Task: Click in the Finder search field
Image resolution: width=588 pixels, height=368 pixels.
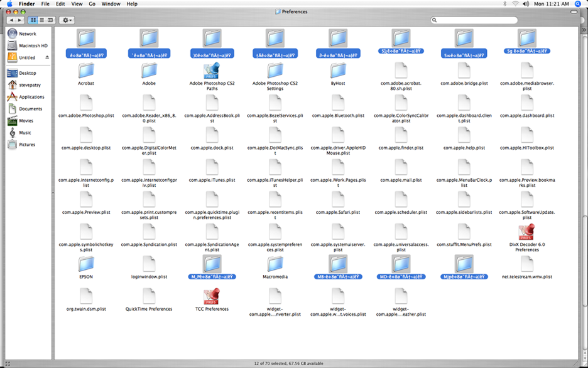Action: coord(474,20)
